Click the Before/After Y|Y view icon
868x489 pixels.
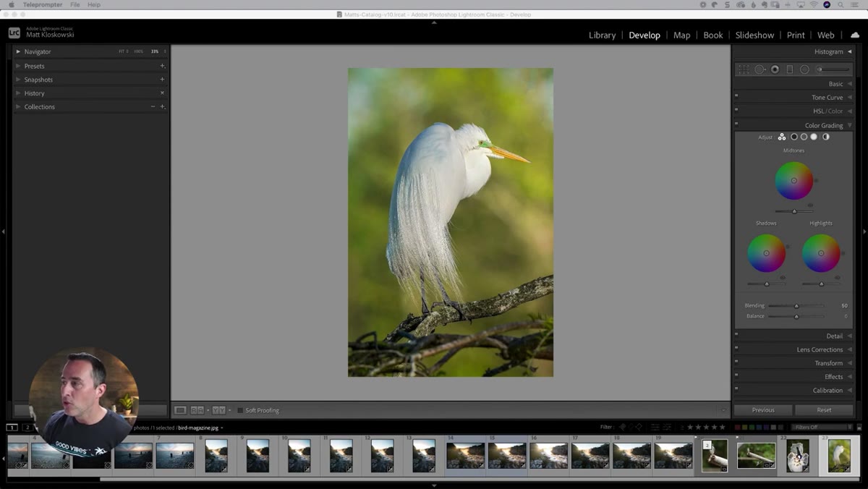tap(218, 410)
